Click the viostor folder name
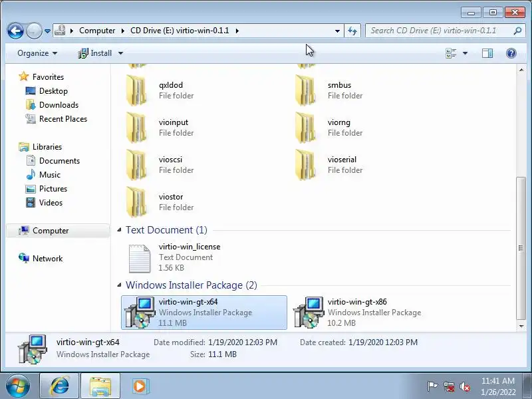Screen dimensions: 532x399 click(x=171, y=197)
